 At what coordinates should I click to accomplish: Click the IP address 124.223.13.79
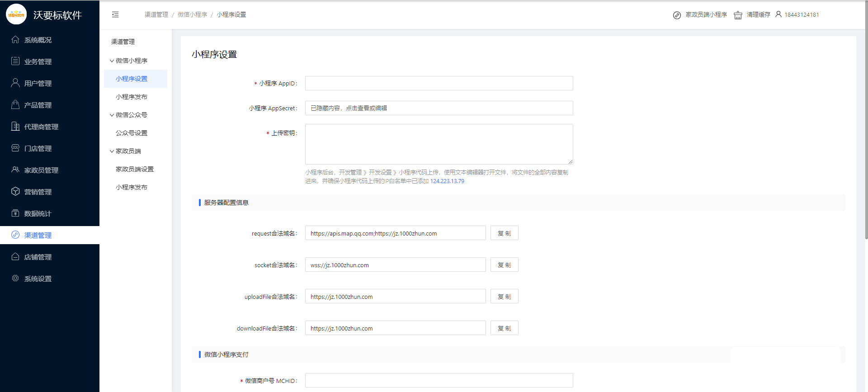click(x=447, y=181)
